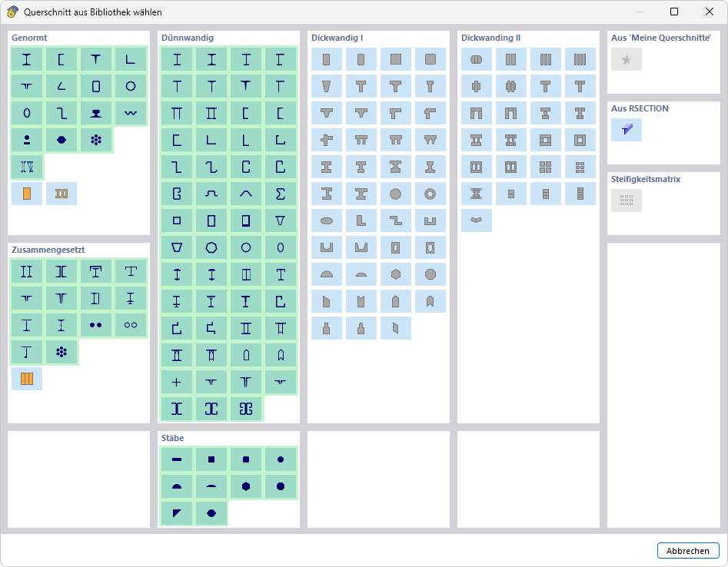728x567 pixels.
Task: Pick the trapezoid-shaped section in Dünnwandig
Action: [x=177, y=247]
